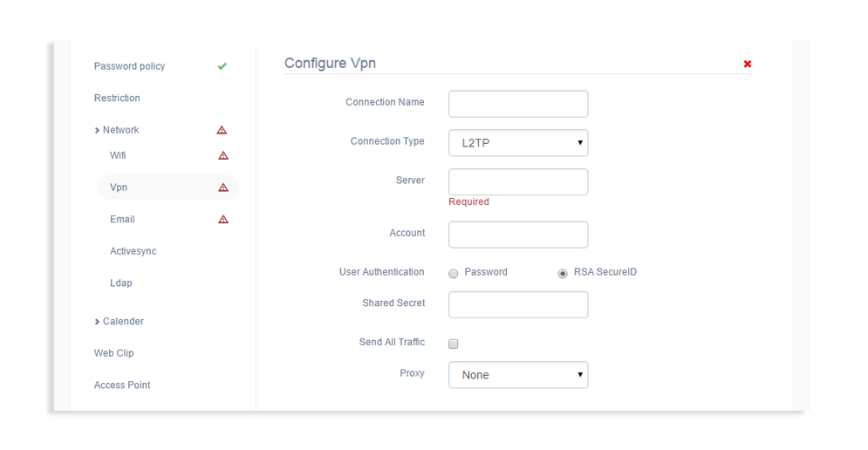Open the Restriction menu item
Screen dimensions: 868x450
pyautogui.click(x=117, y=99)
